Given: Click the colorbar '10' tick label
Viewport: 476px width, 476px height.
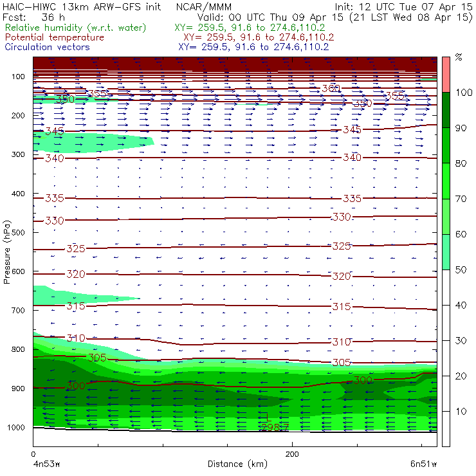Looking at the screenshot, I should point(461,411).
